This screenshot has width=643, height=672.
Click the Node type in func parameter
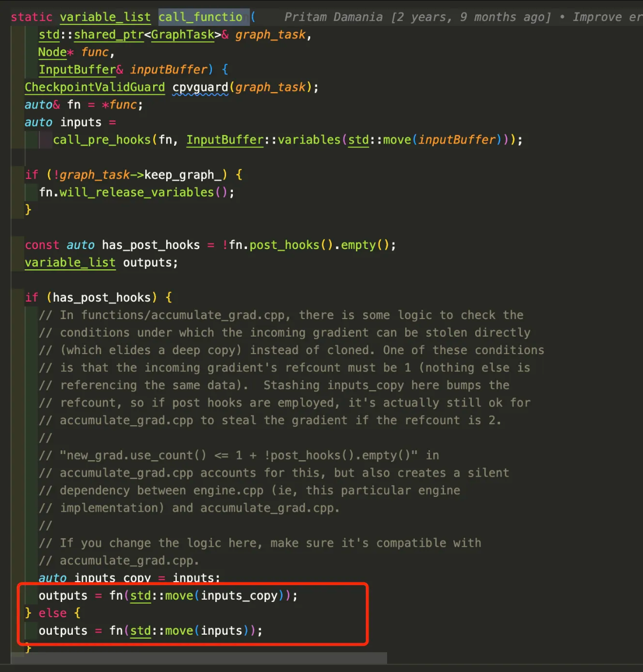pyautogui.click(x=53, y=53)
